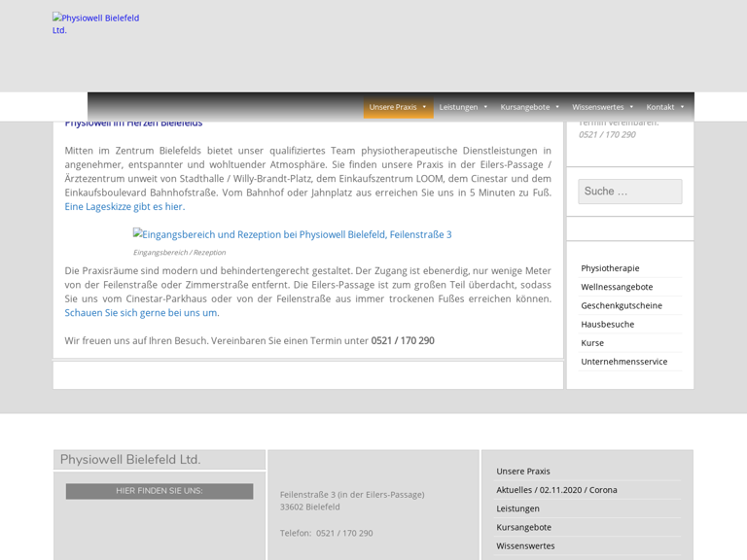Expand the Unsere Praxis dropdown arrow

[x=424, y=107]
